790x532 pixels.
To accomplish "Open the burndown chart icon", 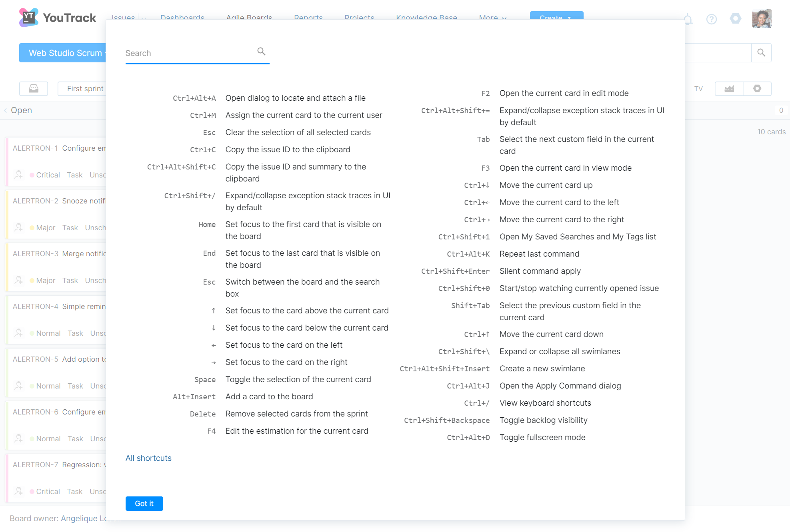I will pyautogui.click(x=729, y=89).
